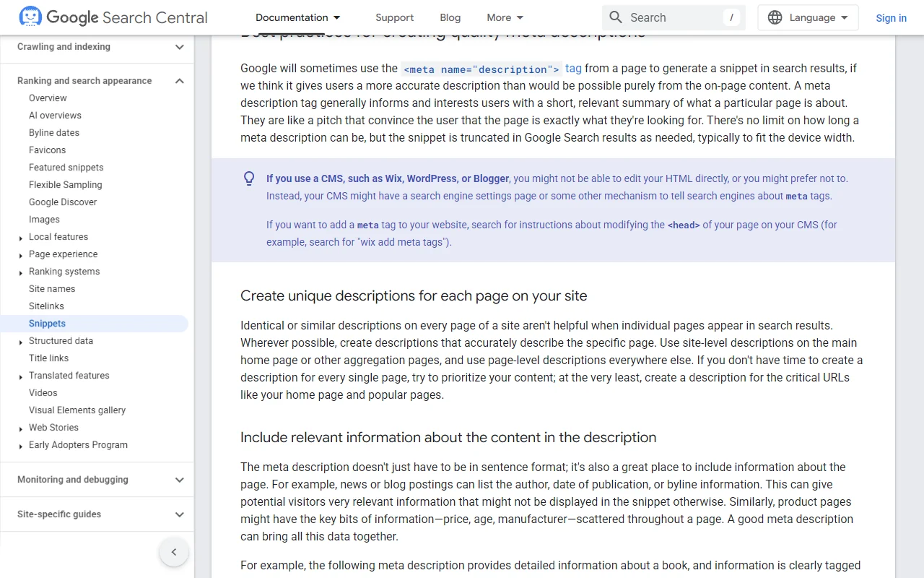Viewport: 924px width, 578px height.
Task: Collapse the sidebar with the chevron button
Action: click(174, 553)
